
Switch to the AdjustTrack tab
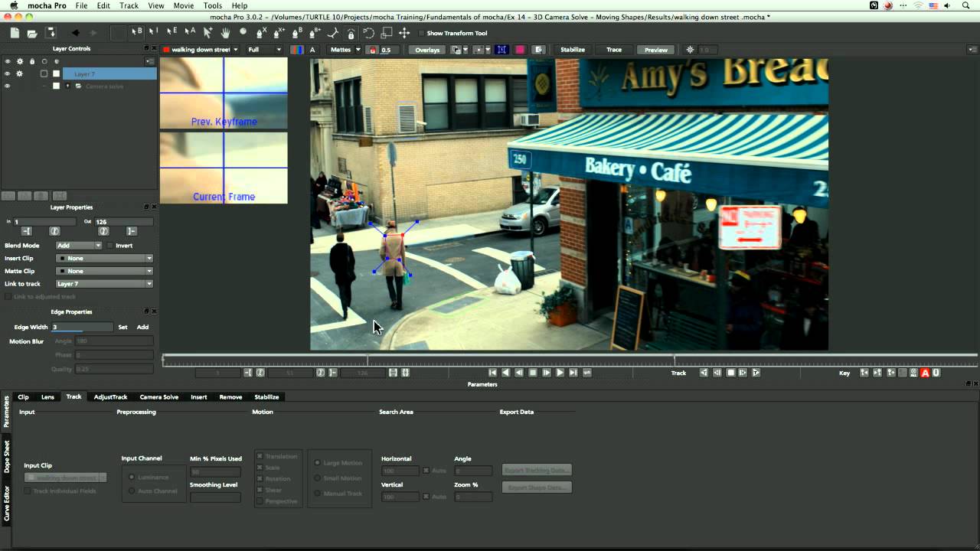coord(110,397)
